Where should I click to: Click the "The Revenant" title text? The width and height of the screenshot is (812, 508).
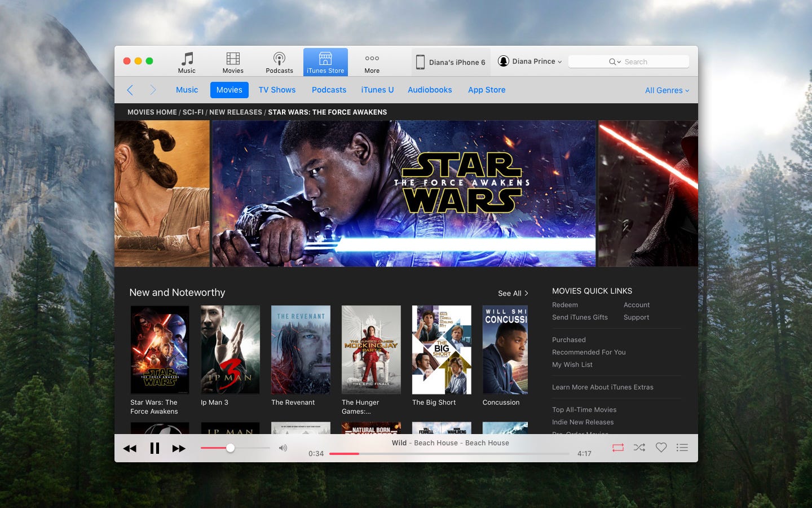pyautogui.click(x=293, y=402)
